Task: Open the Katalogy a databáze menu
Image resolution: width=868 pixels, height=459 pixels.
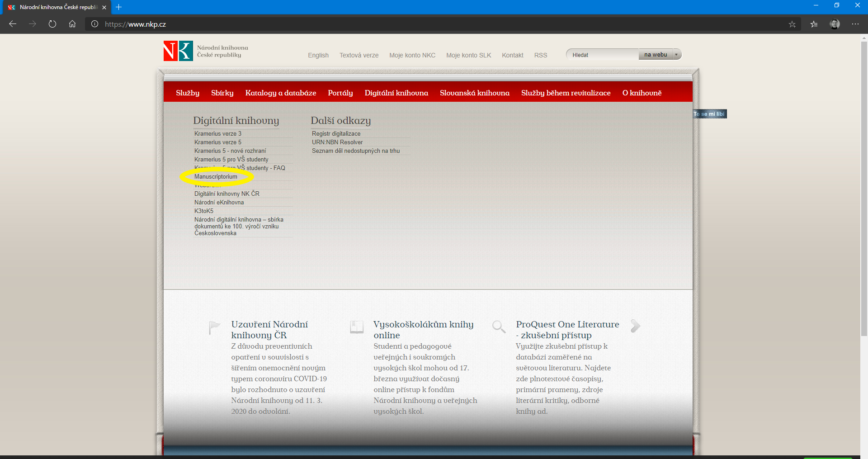Action: click(x=280, y=93)
